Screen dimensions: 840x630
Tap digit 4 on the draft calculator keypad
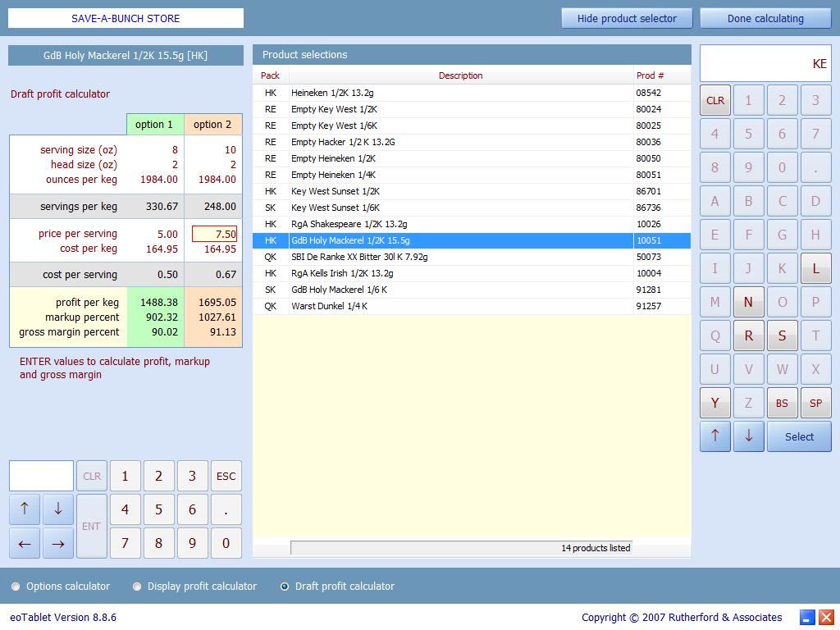pyautogui.click(x=125, y=509)
